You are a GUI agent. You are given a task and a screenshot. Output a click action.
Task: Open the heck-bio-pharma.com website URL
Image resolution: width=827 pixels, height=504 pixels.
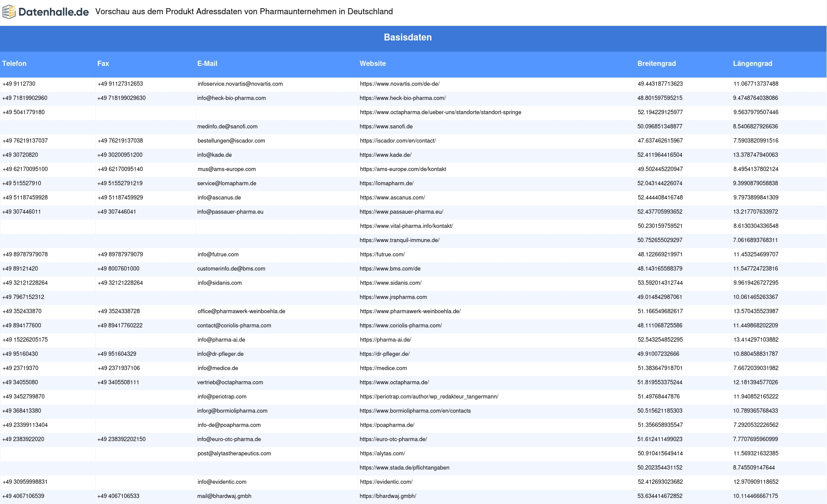coord(403,98)
